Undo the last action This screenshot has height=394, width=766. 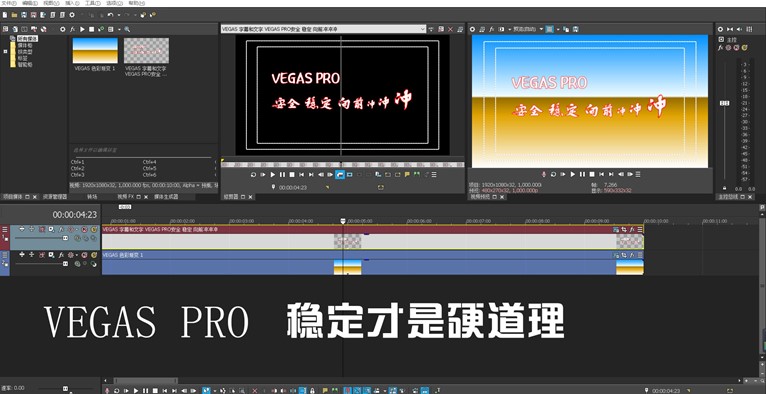110,15
